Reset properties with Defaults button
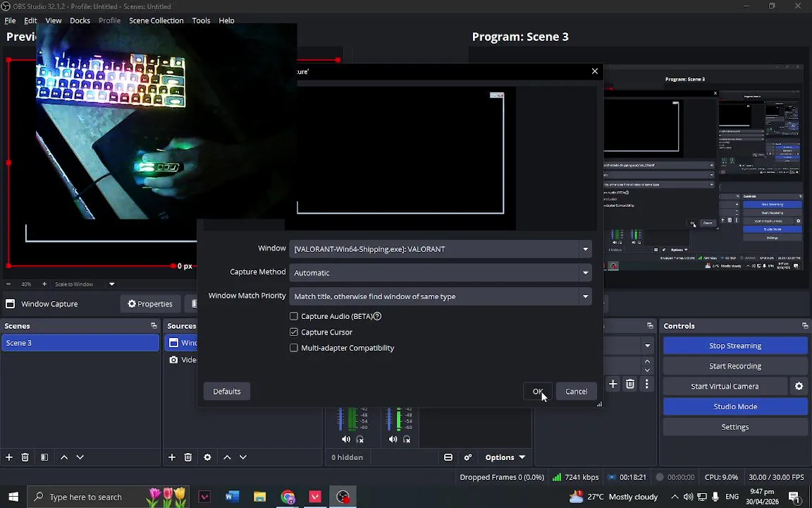Image resolution: width=812 pixels, height=508 pixels. coord(227,392)
